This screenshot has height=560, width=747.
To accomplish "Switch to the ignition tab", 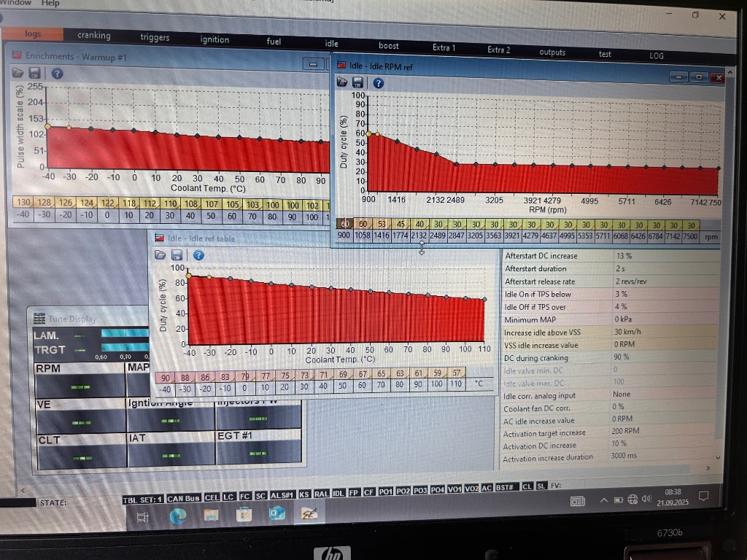I will pos(214,39).
